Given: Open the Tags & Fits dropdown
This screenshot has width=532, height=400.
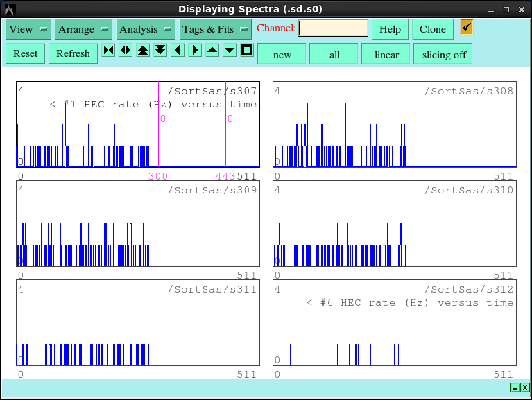Looking at the screenshot, I should point(215,29).
